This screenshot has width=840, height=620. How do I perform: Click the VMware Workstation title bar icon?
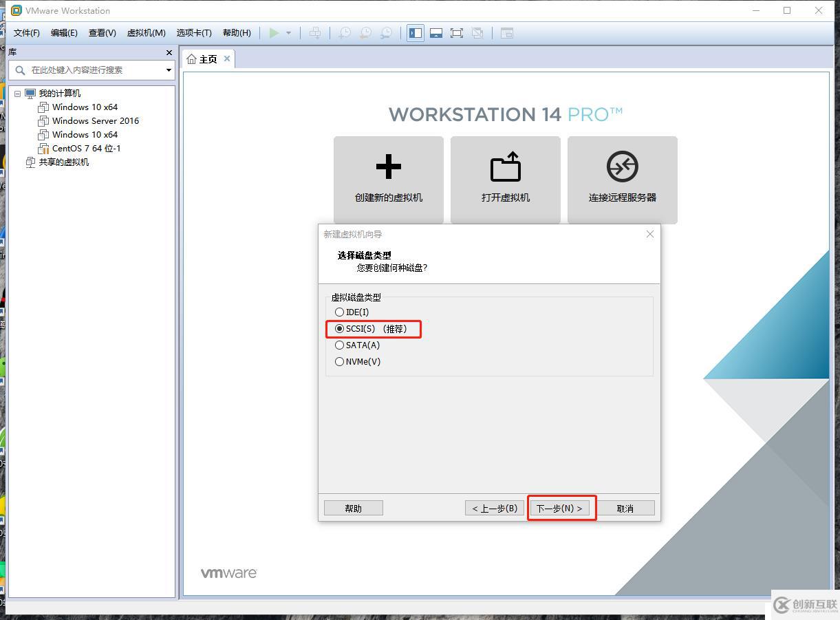tap(17, 10)
